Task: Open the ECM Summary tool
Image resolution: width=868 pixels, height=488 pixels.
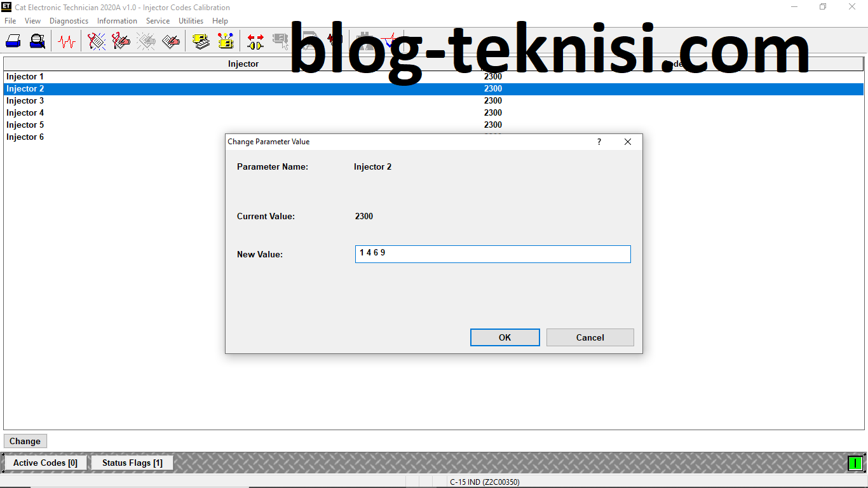Action: (200, 40)
